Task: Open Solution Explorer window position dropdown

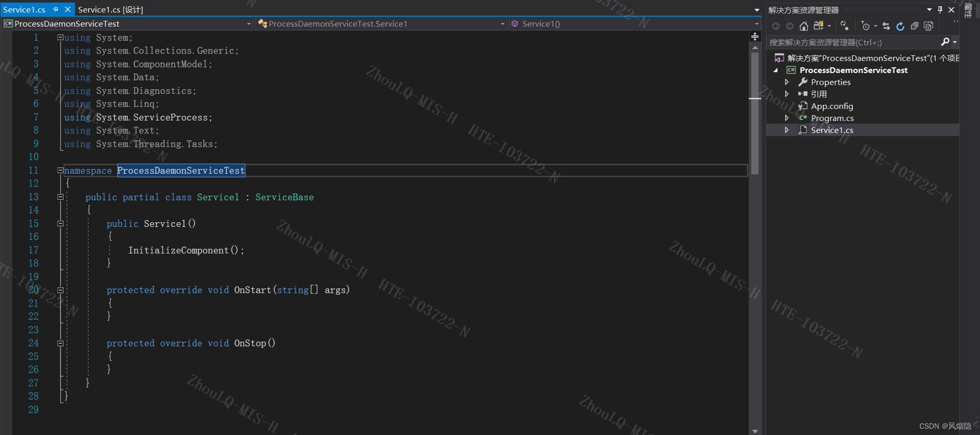Action: point(929,9)
